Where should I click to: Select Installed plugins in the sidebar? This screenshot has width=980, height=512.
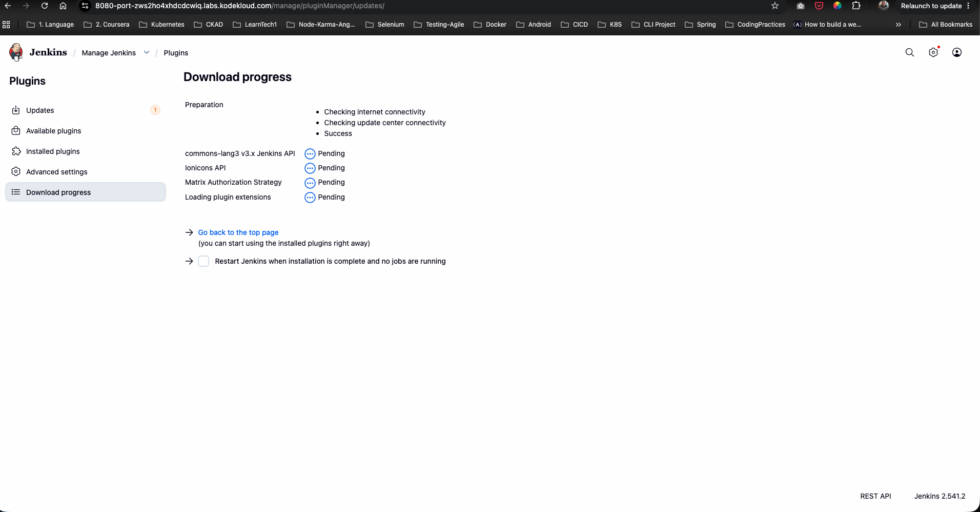pos(86,151)
